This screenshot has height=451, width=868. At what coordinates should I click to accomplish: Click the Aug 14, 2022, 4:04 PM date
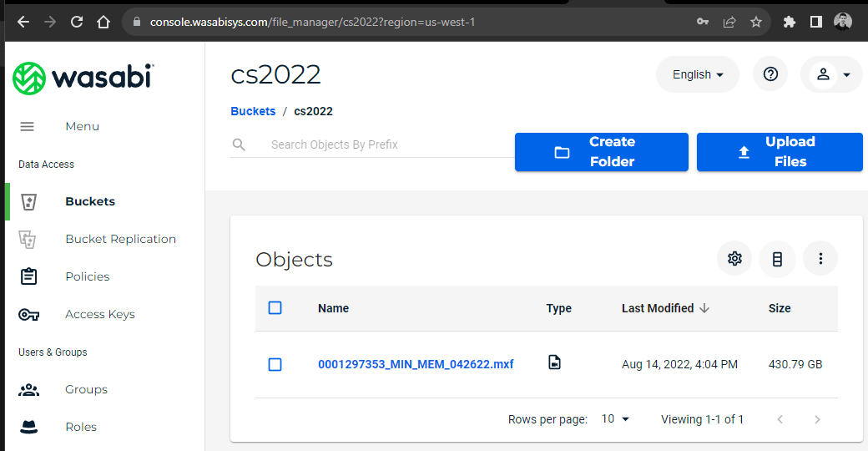pos(679,365)
